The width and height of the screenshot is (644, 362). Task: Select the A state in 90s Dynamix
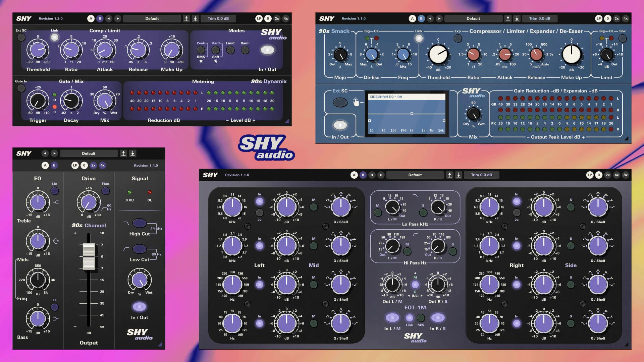(91, 18)
